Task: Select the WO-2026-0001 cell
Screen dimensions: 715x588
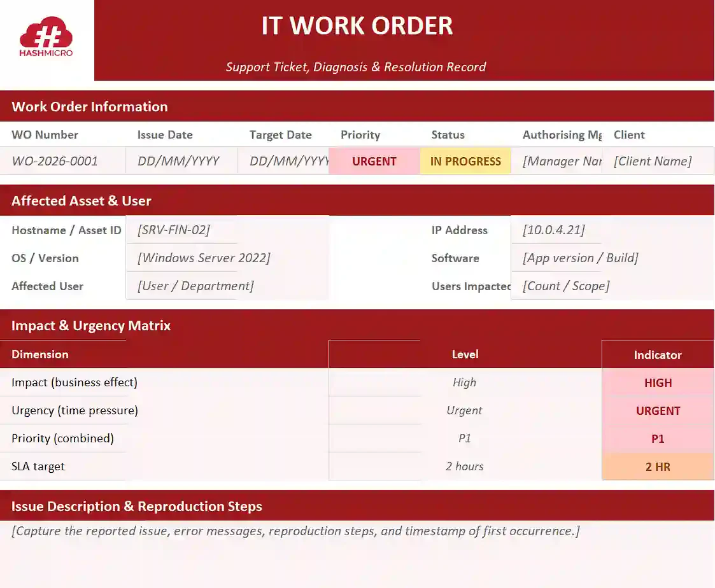Action: [63, 161]
